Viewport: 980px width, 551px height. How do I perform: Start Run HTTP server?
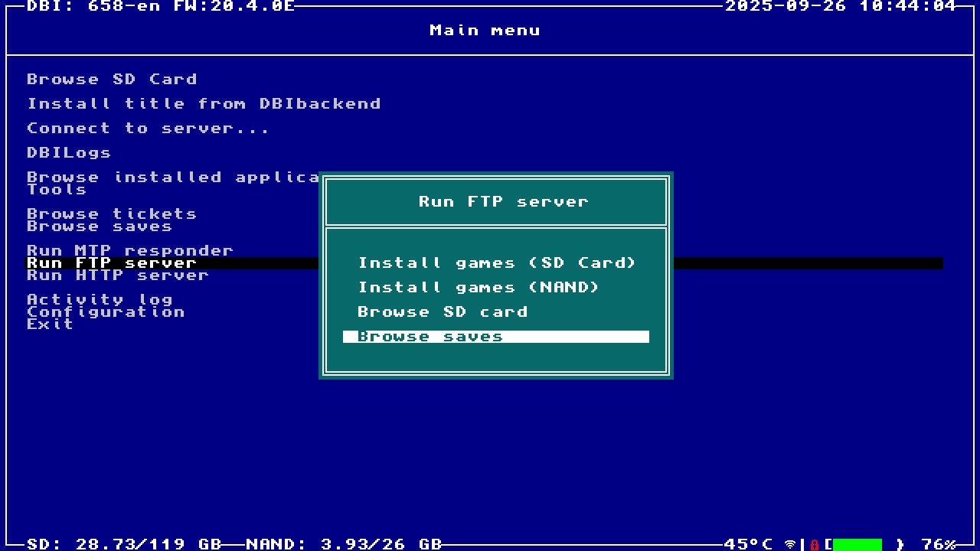pos(118,275)
